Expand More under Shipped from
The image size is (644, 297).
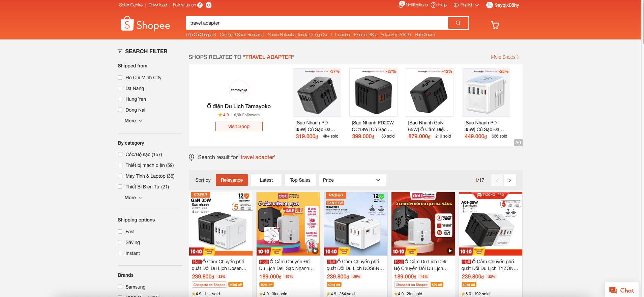coord(133,121)
